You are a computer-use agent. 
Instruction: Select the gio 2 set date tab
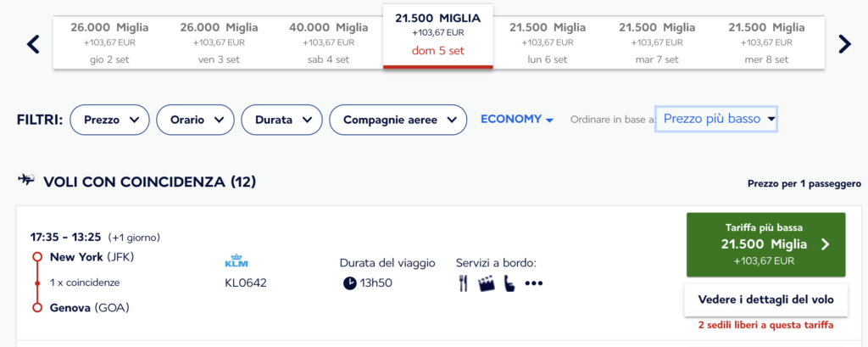click(x=109, y=43)
